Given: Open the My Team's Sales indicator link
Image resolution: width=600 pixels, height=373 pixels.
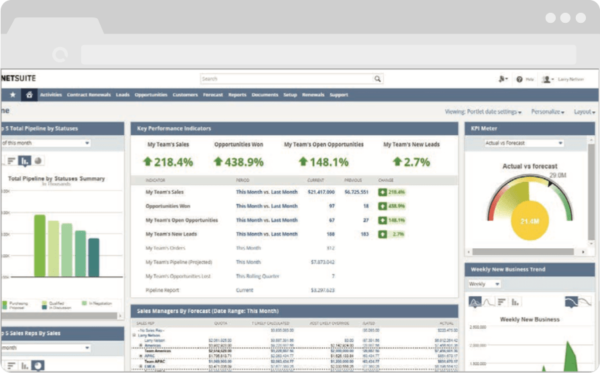Looking at the screenshot, I should [x=165, y=192].
